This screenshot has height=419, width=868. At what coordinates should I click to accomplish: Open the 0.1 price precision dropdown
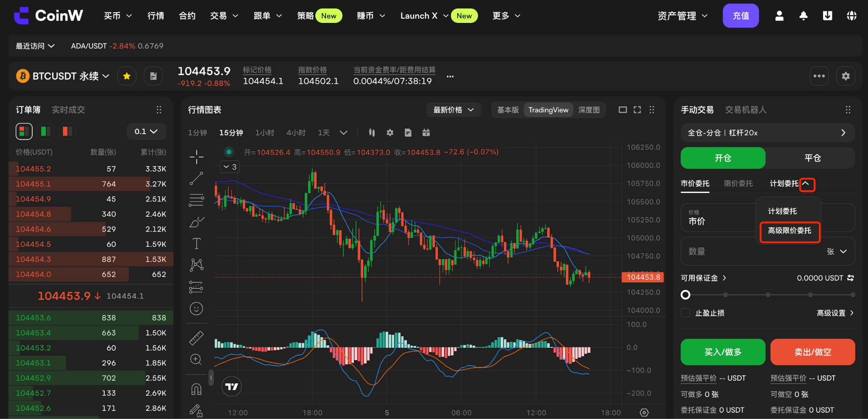pos(146,131)
